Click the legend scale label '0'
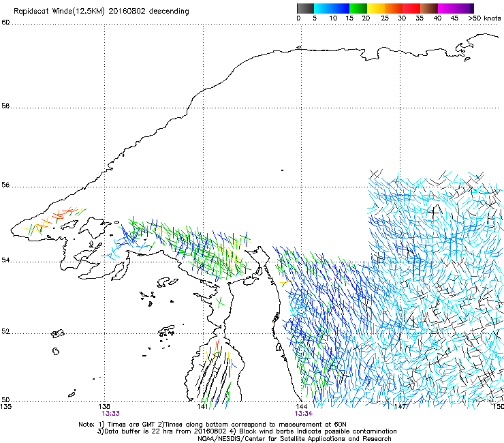This screenshot has width=504, height=443. click(298, 18)
